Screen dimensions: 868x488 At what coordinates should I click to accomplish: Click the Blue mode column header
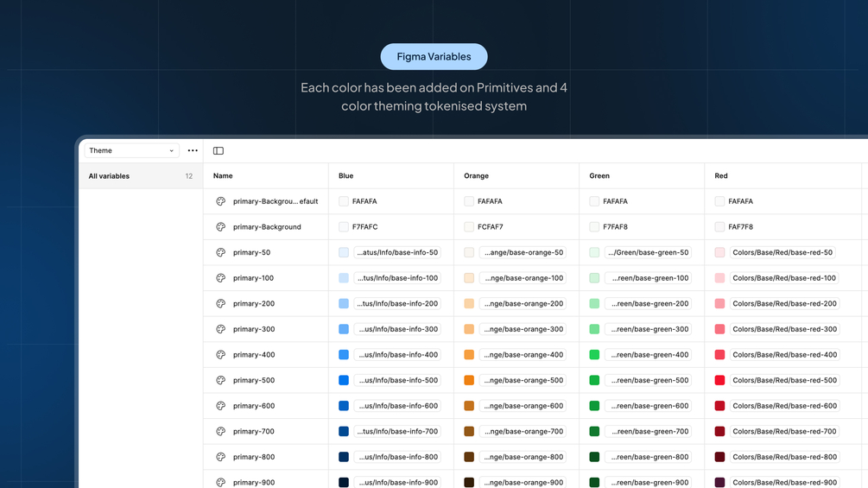[346, 176]
